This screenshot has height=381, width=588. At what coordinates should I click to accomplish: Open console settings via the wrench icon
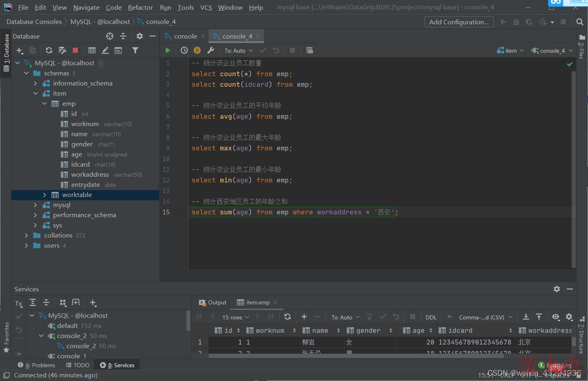click(211, 50)
